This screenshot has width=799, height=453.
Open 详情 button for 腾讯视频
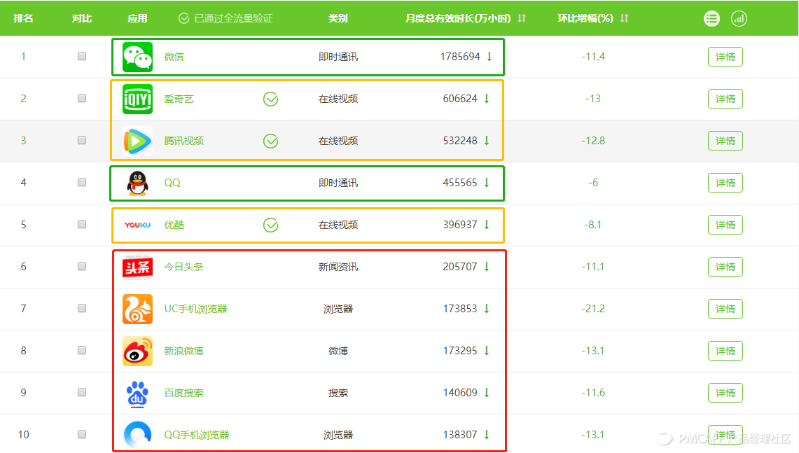725,141
